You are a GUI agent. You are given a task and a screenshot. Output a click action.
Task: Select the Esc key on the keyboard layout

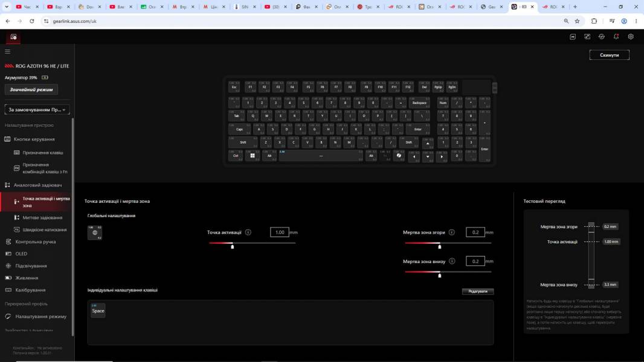[234, 86]
